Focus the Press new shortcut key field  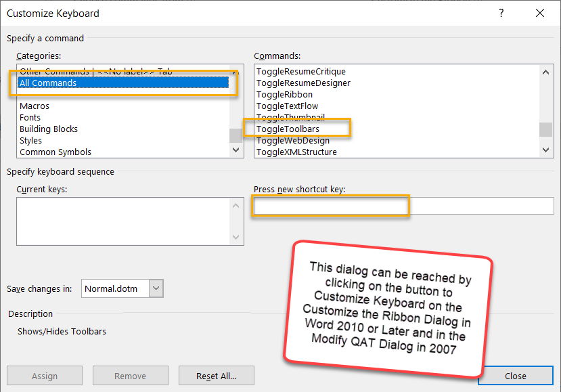point(403,206)
